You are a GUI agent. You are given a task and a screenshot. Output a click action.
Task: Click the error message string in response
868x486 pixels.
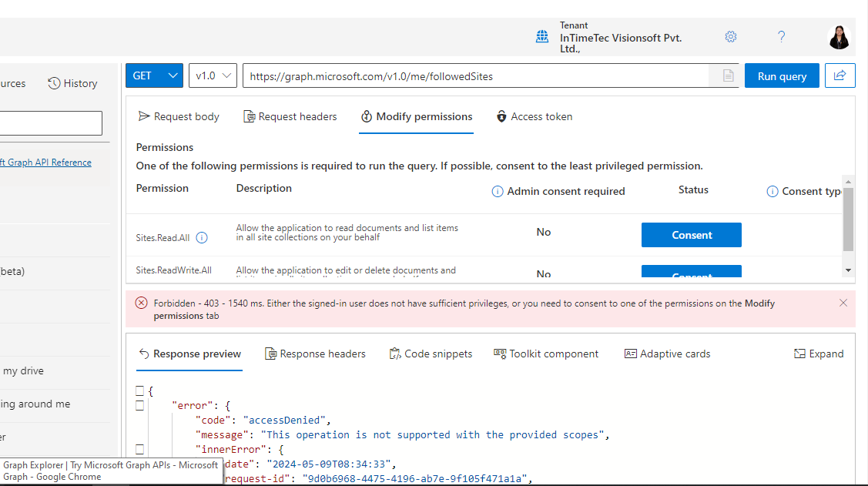[432, 435]
